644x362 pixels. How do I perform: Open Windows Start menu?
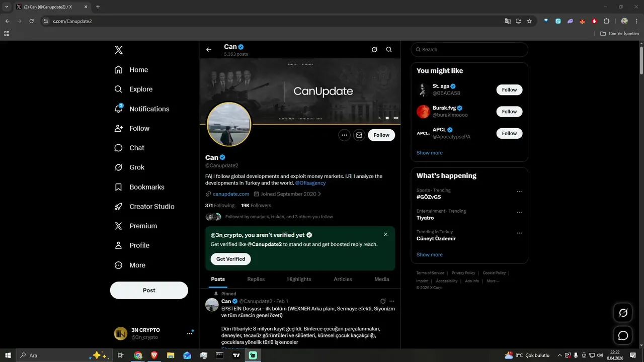click(x=8, y=355)
